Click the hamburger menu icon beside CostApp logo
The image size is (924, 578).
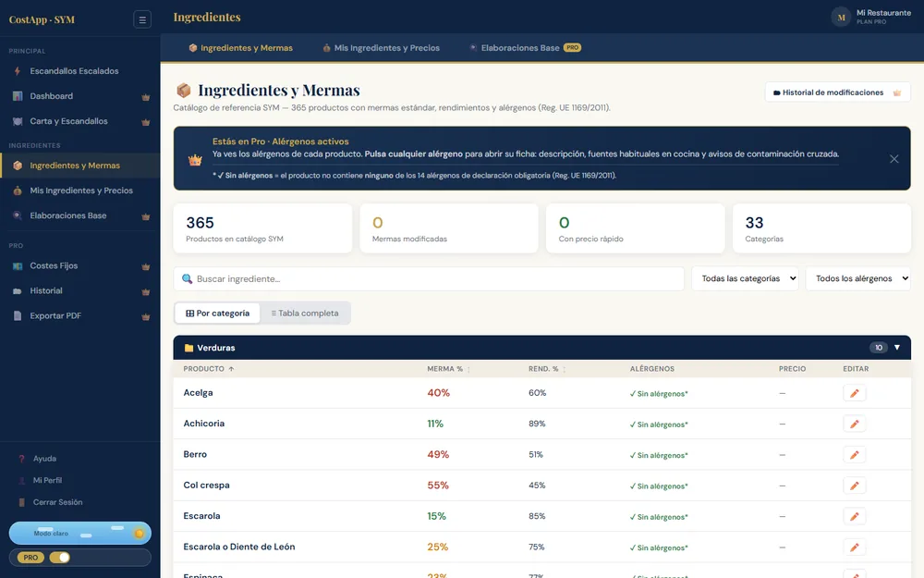[x=142, y=19]
